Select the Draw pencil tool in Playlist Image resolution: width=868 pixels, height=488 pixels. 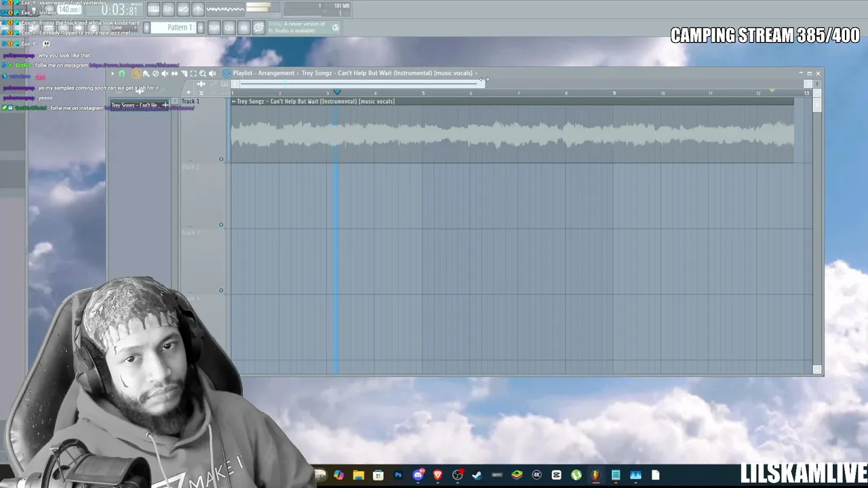[136, 73]
